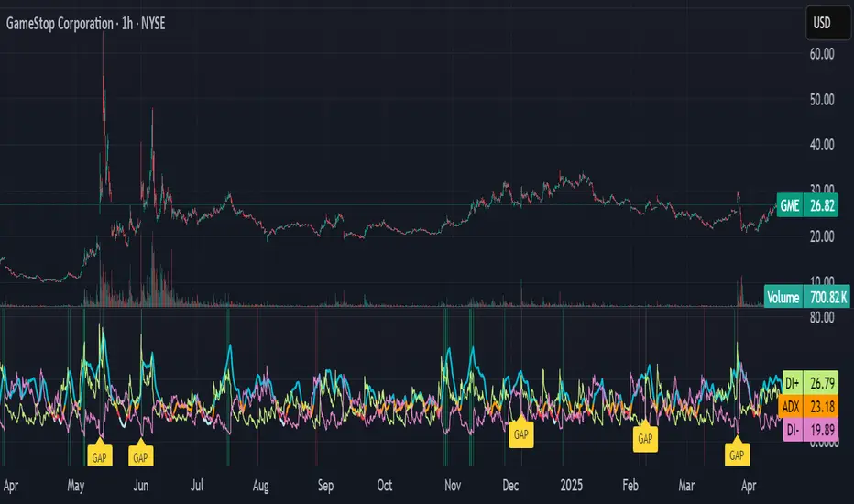
Task: Click the 20.00 price axis label
Action: (x=822, y=236)
